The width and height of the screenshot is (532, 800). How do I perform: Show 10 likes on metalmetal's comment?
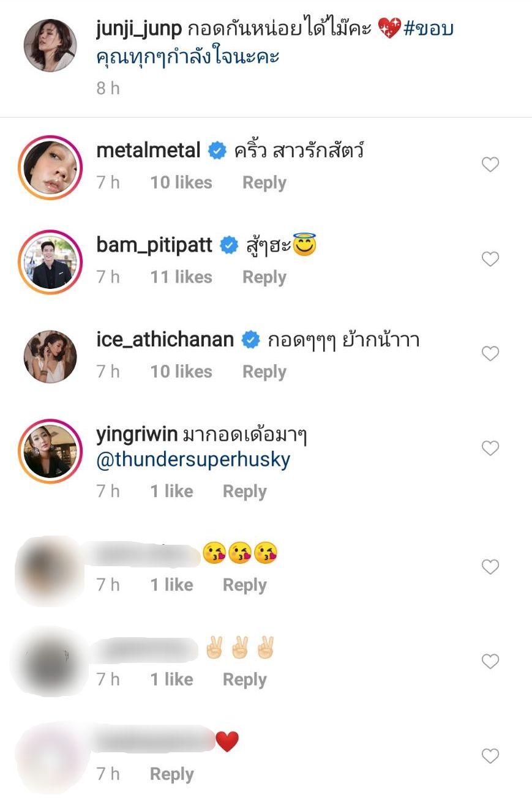[x=181, y=182]
